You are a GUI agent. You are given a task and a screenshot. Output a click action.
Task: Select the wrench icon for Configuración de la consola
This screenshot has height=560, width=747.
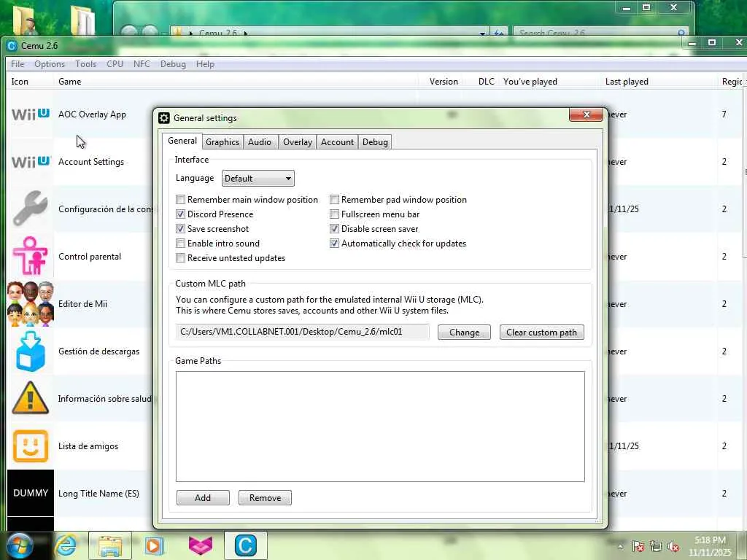point(30,208)
